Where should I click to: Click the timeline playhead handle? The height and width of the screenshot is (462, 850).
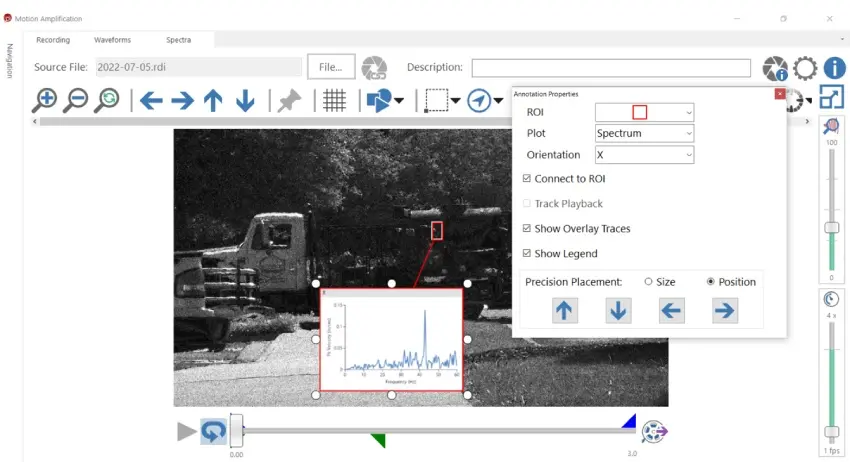pyautogui.click(x=236, y=431)
